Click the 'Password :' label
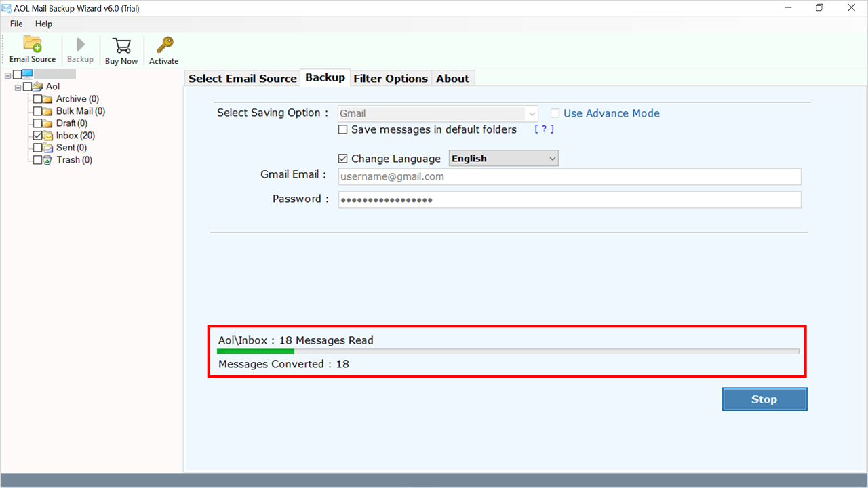This screenshot has height=488, width=868. pyautogui.click(x=300, y=199)
